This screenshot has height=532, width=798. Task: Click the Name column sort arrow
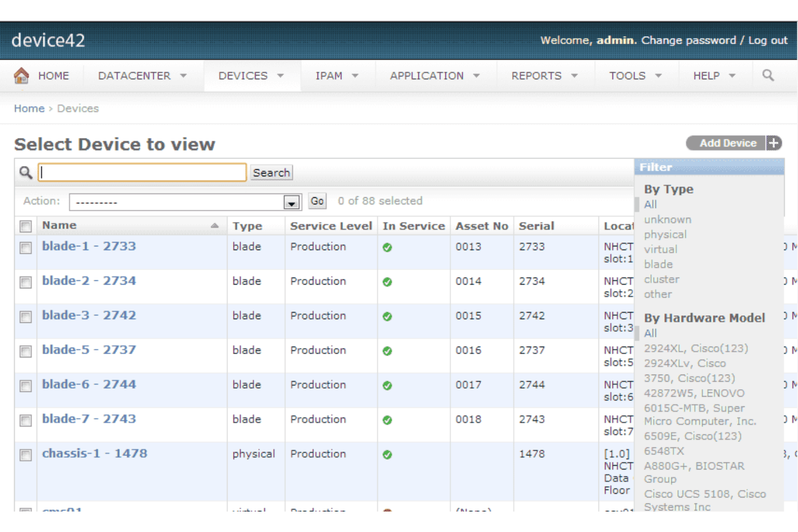[x=215, y=226]
